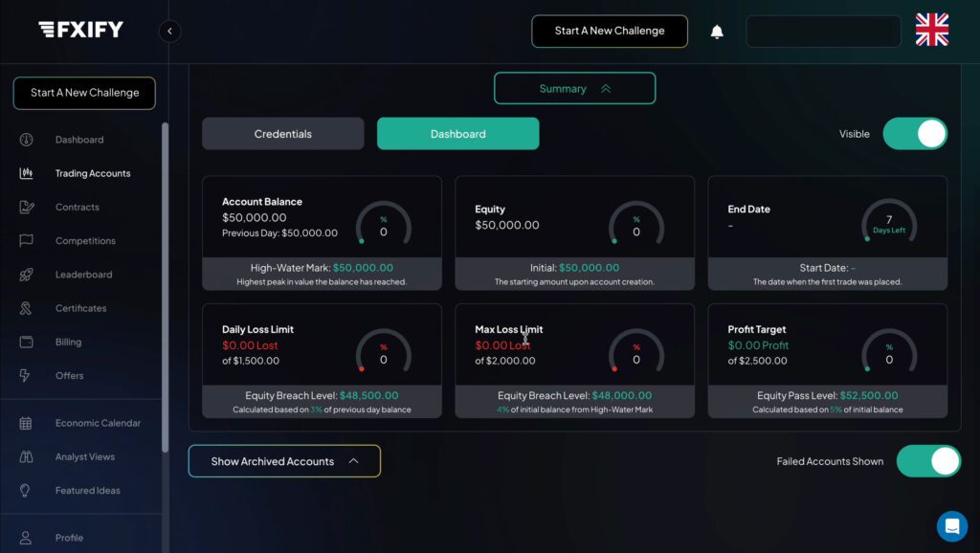Image resolution: width=980 pixels, height=553 pixels.
Task: Collapse the sidebar with the arrow button
Action: [169, 31]
